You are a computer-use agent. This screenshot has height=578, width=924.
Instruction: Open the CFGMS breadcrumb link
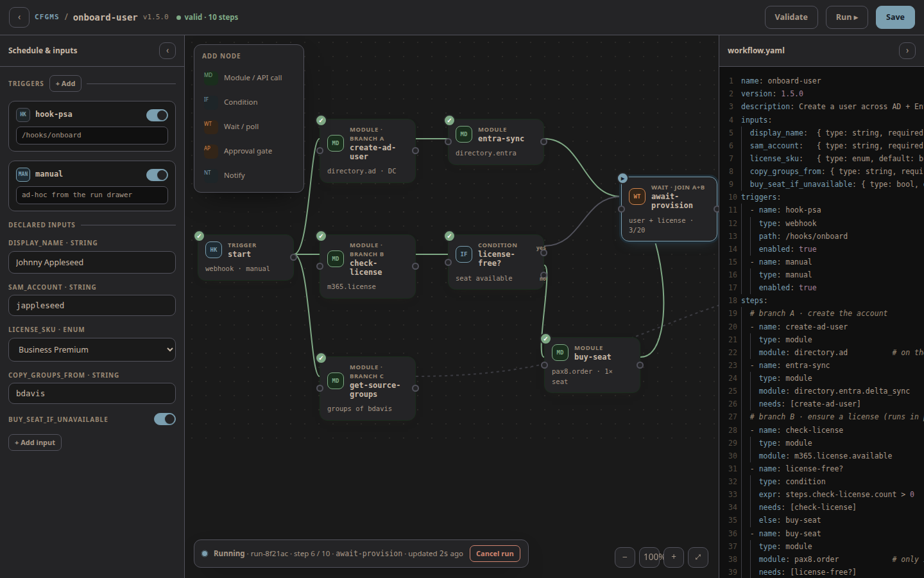tap(47, 17)
